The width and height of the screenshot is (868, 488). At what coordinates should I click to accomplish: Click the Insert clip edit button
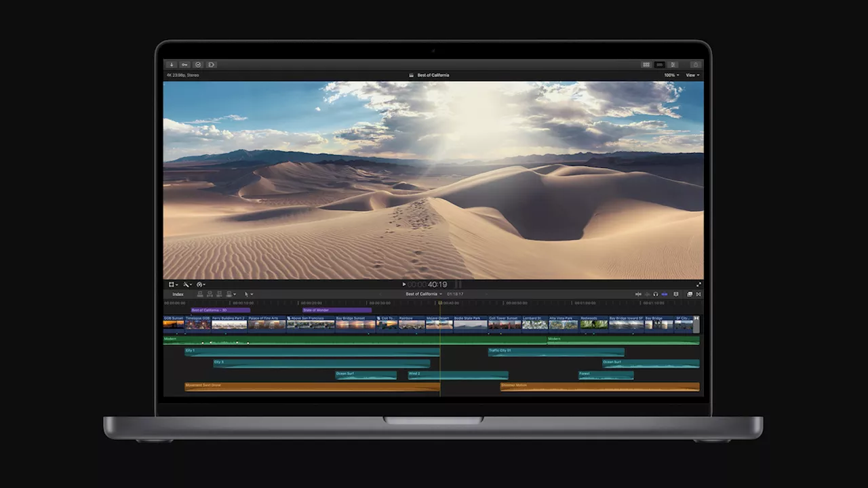tap(210, 294)
